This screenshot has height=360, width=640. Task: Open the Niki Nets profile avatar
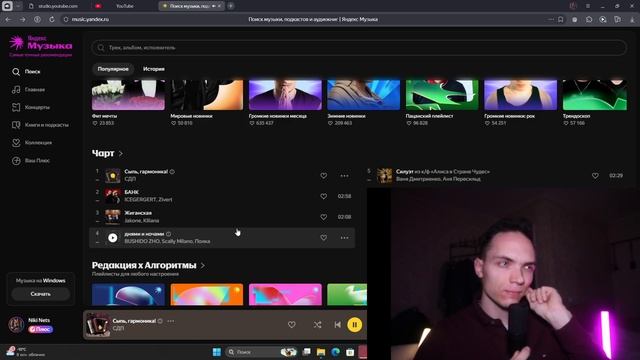coord(16,325)
